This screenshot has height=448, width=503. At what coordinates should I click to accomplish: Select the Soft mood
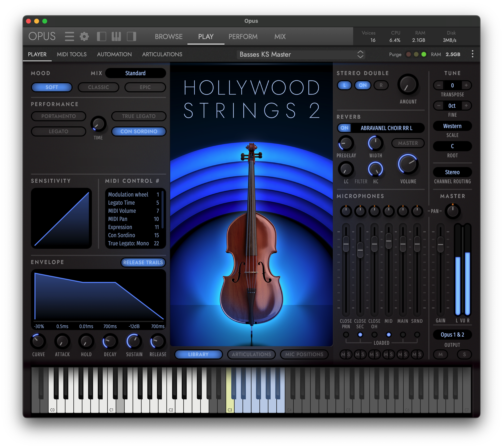tap(52, 87)
